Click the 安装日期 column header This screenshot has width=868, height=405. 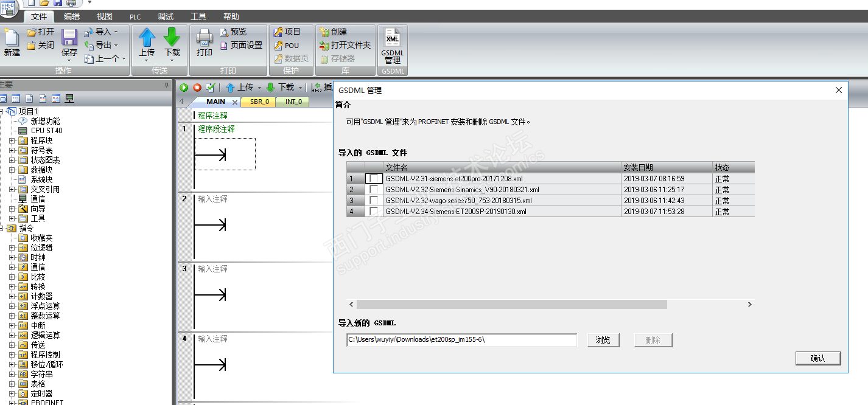click(667, 167)
